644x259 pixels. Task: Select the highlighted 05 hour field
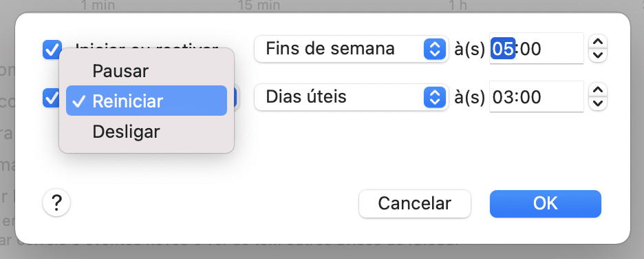pos(503,49)
